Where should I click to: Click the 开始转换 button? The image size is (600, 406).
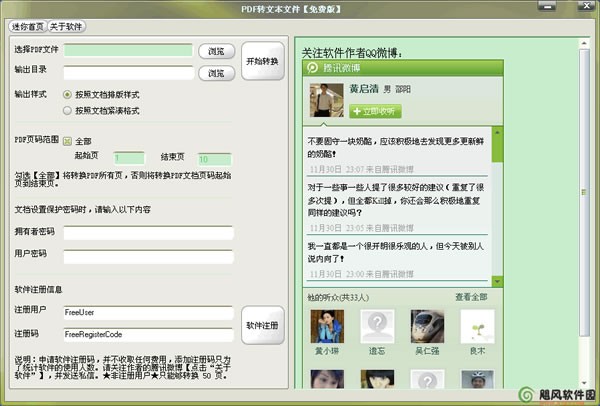(x=262, y=61)
